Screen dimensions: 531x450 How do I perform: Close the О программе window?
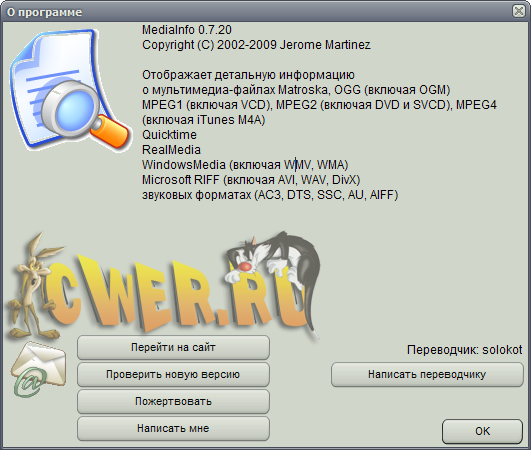tap(519, 11)
